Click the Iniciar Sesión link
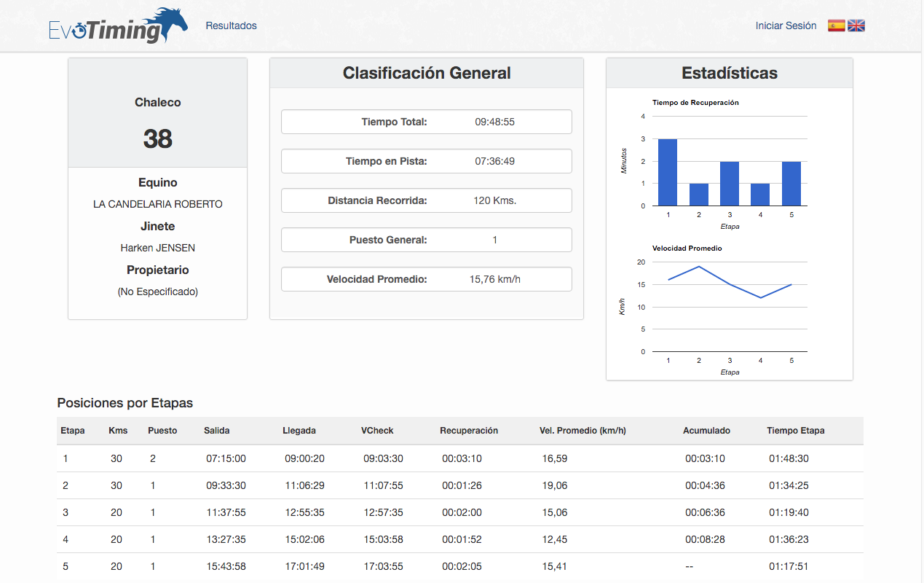This screenshot has height=583, width=924. click(x=786, y=26)
